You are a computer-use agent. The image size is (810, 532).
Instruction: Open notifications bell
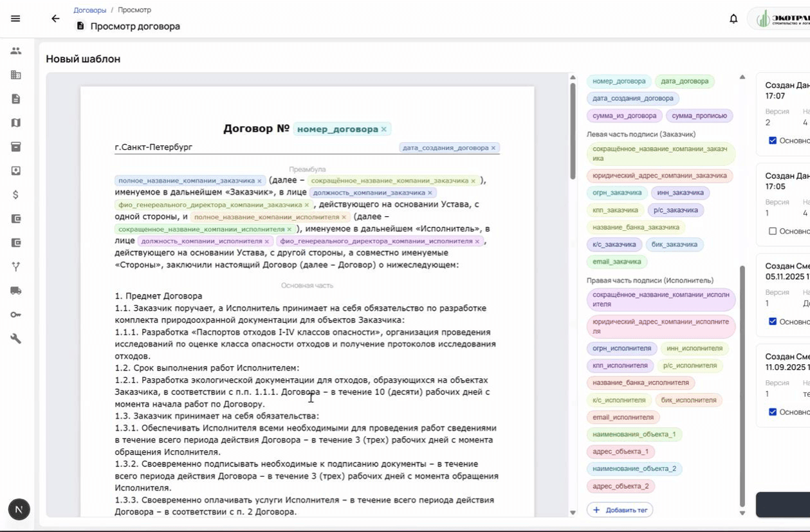point(733,19)
